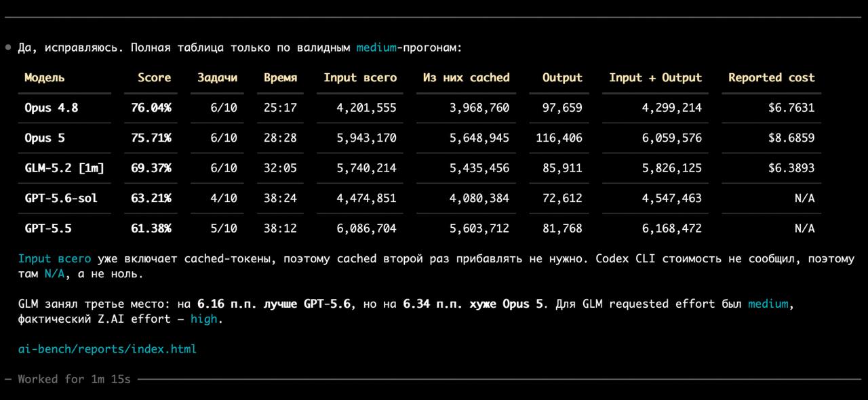
Task: Click the Worked for 1m 15s status
Action: click(x=75, y=379)
